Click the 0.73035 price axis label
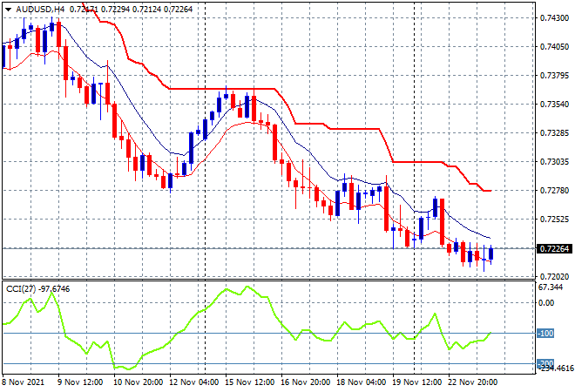The height and width of the screenshot is (392, 575). point(554,162)
